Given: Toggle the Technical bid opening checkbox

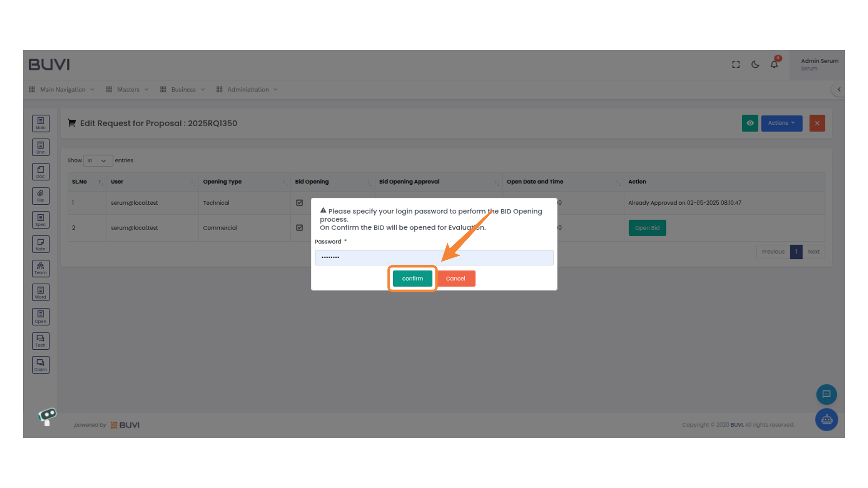Looking at the screenshot, I should pyautogui.click(x=300, y=203).
